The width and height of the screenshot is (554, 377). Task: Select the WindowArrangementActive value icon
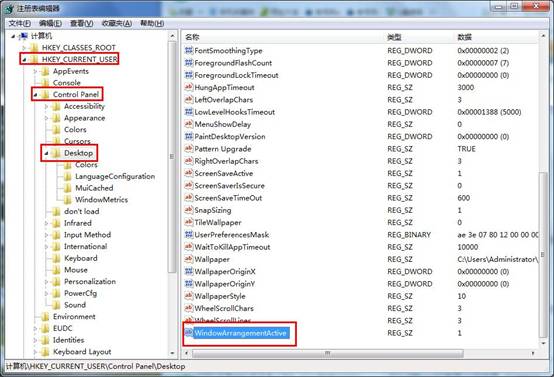189,332
